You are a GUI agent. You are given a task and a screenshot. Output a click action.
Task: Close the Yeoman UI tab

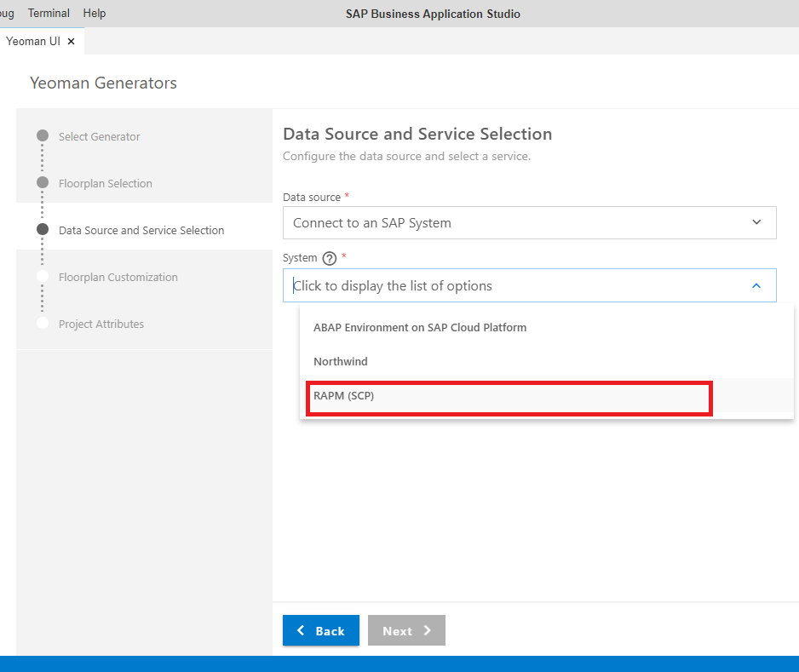click(72, 40)
